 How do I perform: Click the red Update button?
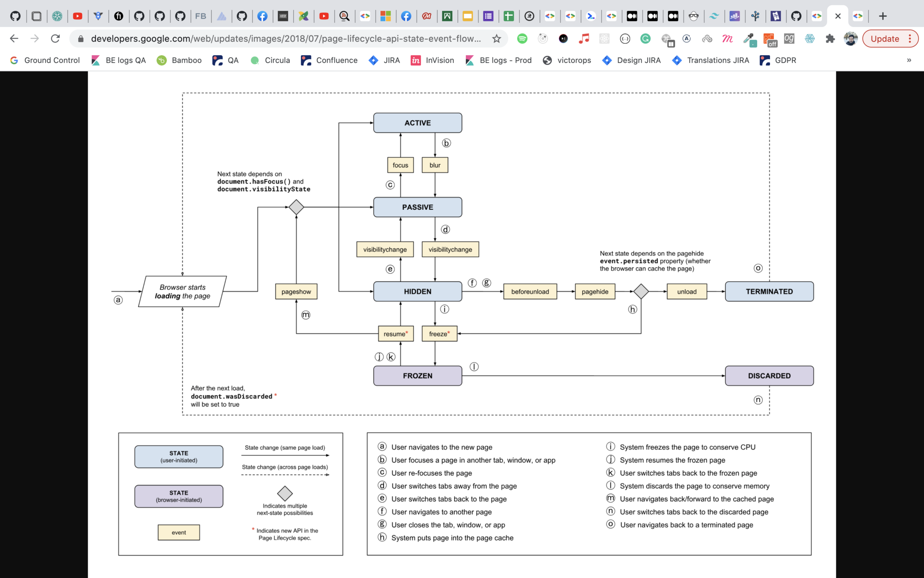(x=885, y=39)
